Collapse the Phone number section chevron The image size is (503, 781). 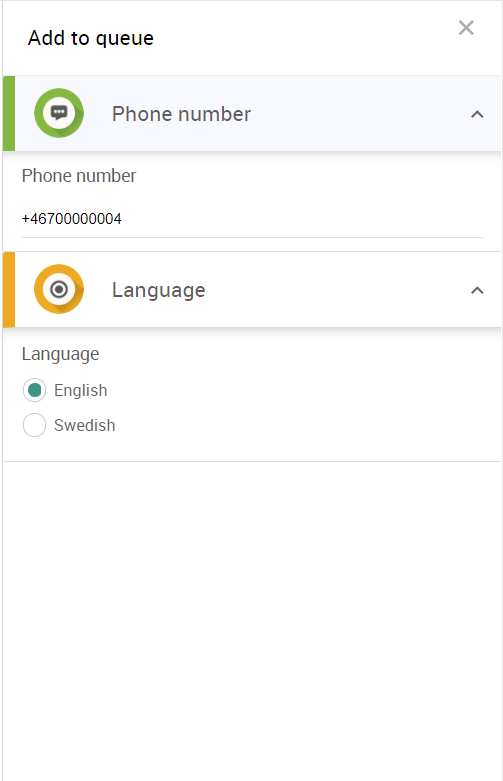pyautogui.click(x=477, y=115)
